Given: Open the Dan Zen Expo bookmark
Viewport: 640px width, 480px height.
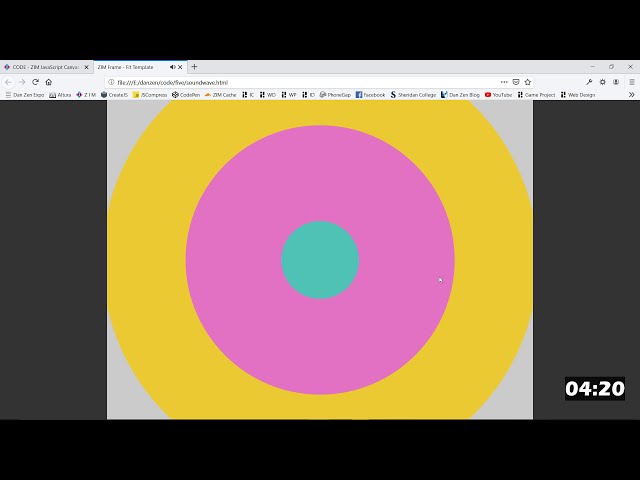Looking at the screenshot, I should [x=25, y=95].
